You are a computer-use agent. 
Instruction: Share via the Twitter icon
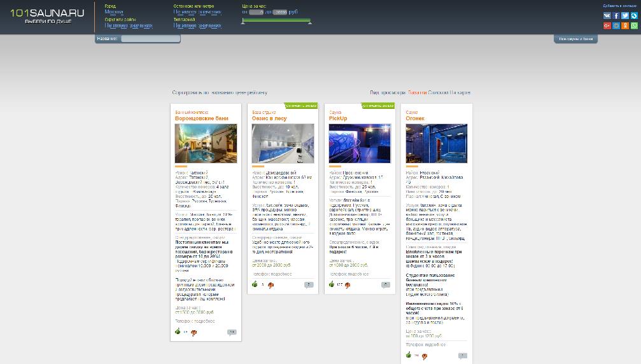625,15
